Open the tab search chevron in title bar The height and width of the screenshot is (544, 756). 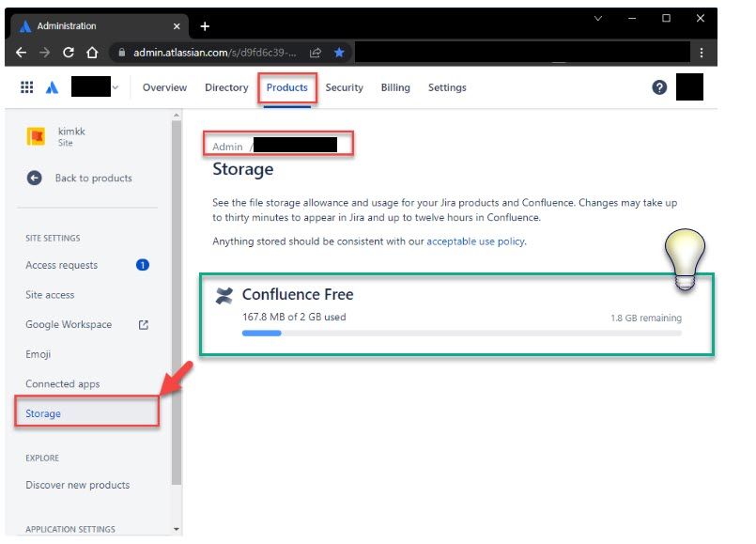click(598, 19)
